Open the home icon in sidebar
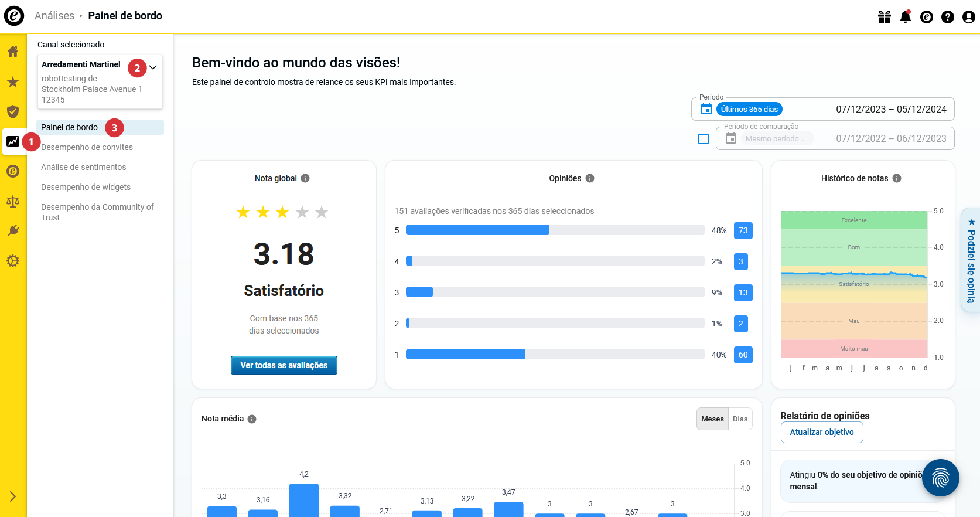980x517 pixels. pyautogui.click(x=13, y=52)
